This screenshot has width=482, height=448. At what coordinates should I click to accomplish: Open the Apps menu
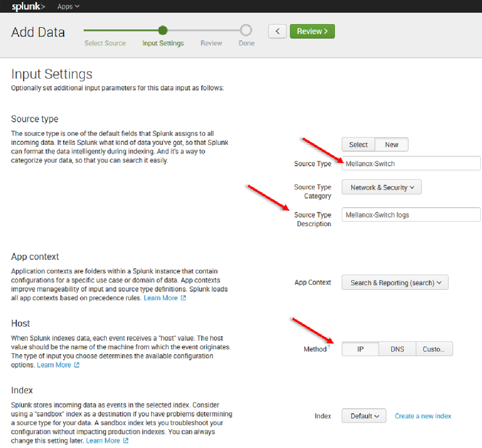[68, 6]
